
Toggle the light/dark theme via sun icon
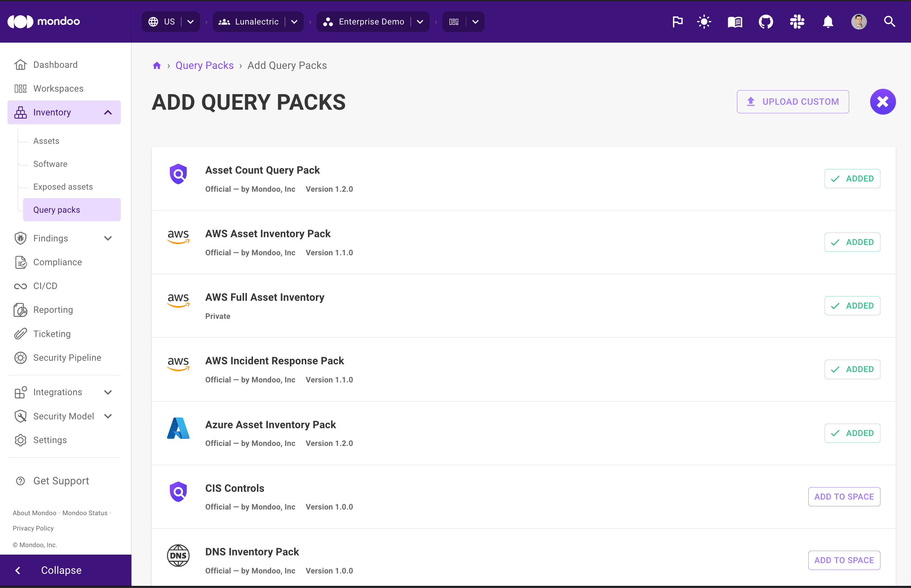[703, 22]
